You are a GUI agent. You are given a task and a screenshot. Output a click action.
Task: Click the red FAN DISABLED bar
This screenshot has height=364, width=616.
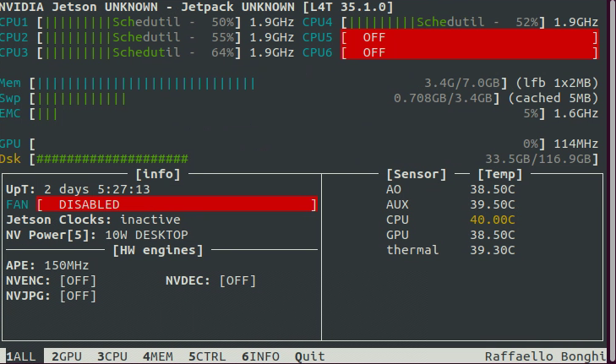[x=177, y=204]
